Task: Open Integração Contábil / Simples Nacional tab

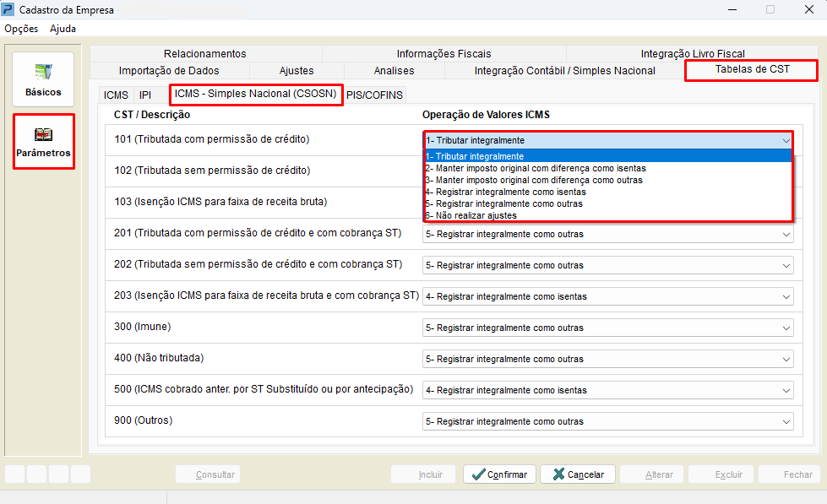Action: coord(565,71)
